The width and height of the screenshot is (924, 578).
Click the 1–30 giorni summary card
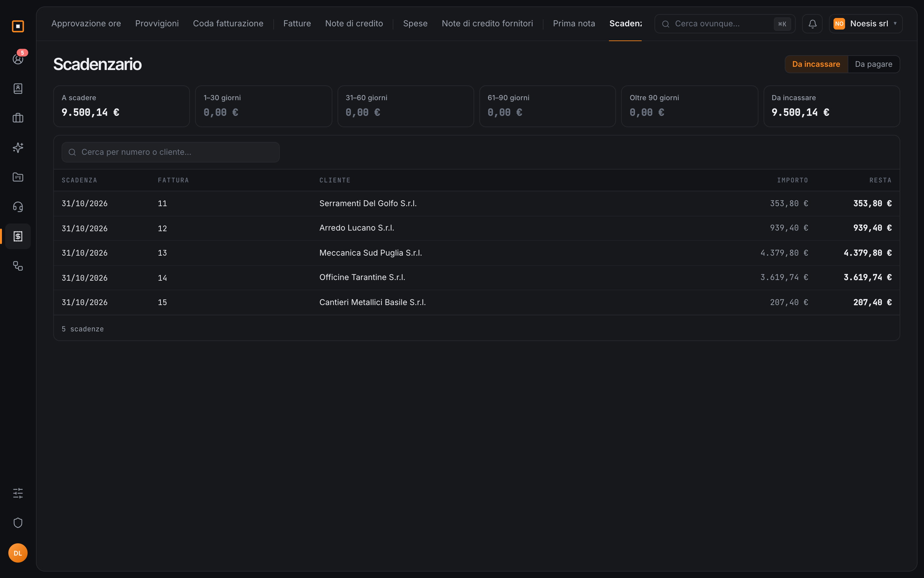[x=263, y=106]
